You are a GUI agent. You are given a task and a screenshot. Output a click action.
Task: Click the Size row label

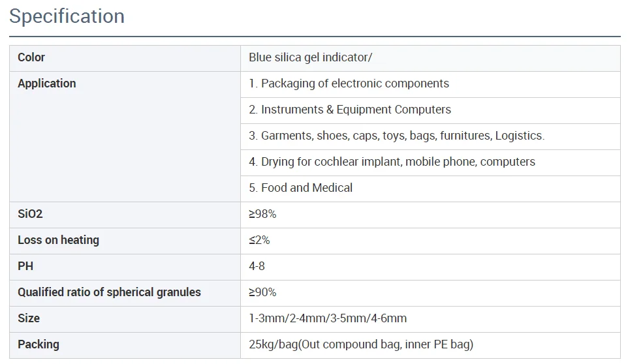pyautogui.click(x=29, y=318)
